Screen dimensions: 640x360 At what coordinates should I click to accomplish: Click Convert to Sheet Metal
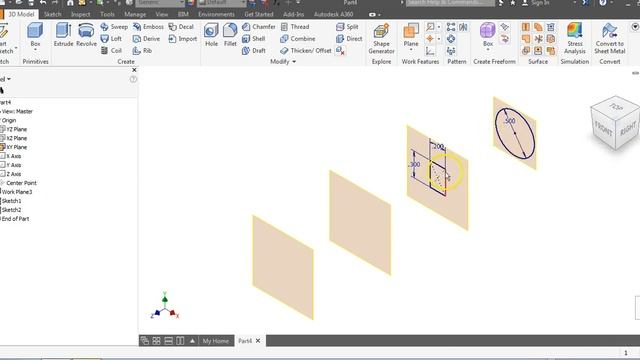[x=609, y=39]
